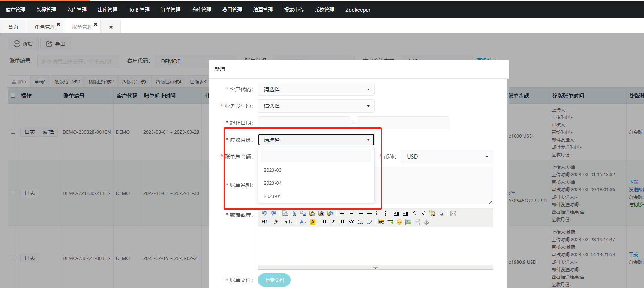This screenshot has width=644, height=288.
Task: Open the 结算管理 menu
Action: click(263, 10)
